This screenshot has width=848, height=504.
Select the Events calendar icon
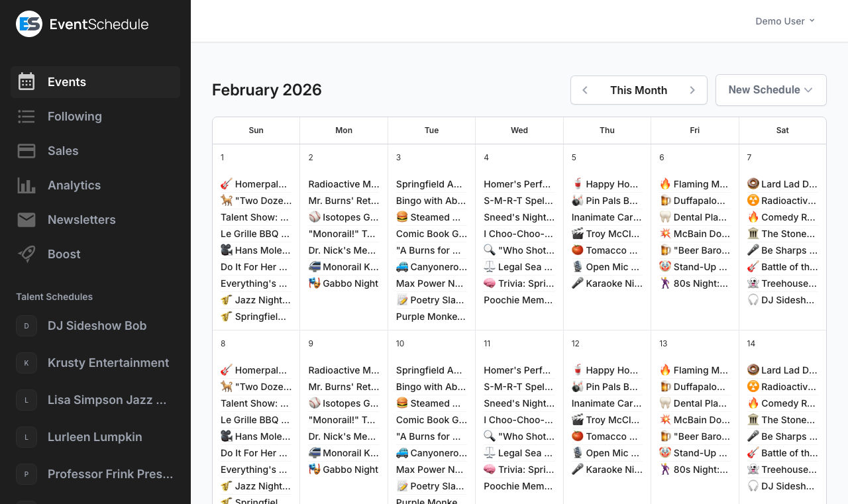click(26, 81)
